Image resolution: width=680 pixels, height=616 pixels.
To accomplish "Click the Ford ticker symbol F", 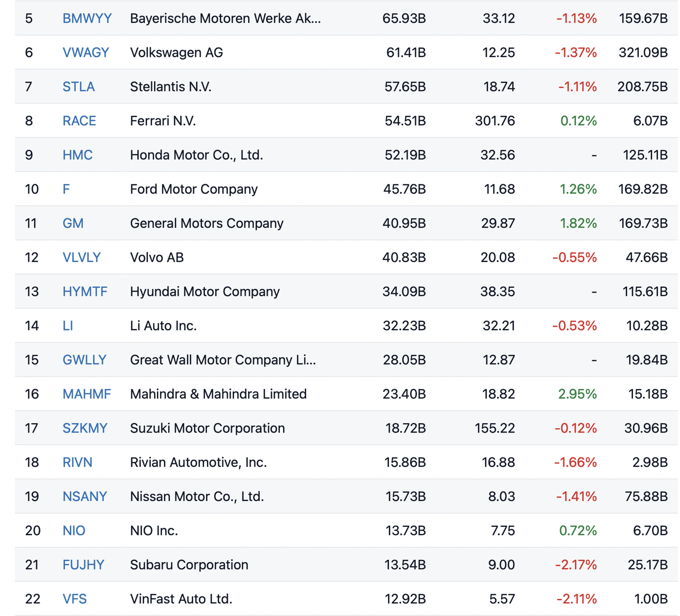I will [66, 189].
